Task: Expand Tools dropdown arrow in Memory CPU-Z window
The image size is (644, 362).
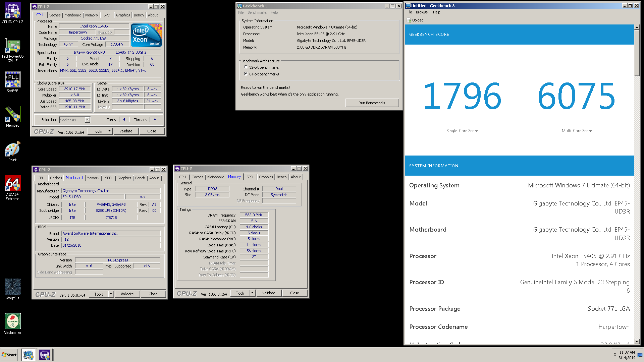Action: 252,293
